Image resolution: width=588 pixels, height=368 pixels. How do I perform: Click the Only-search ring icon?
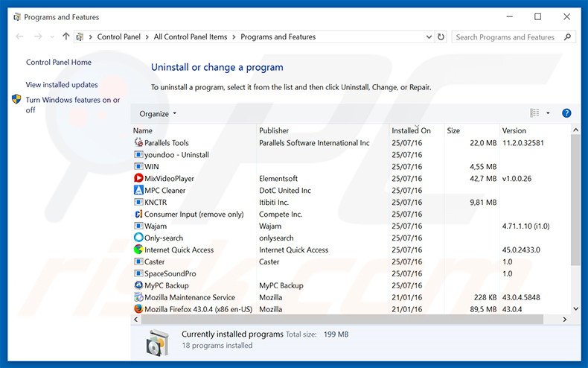(138, 238)
